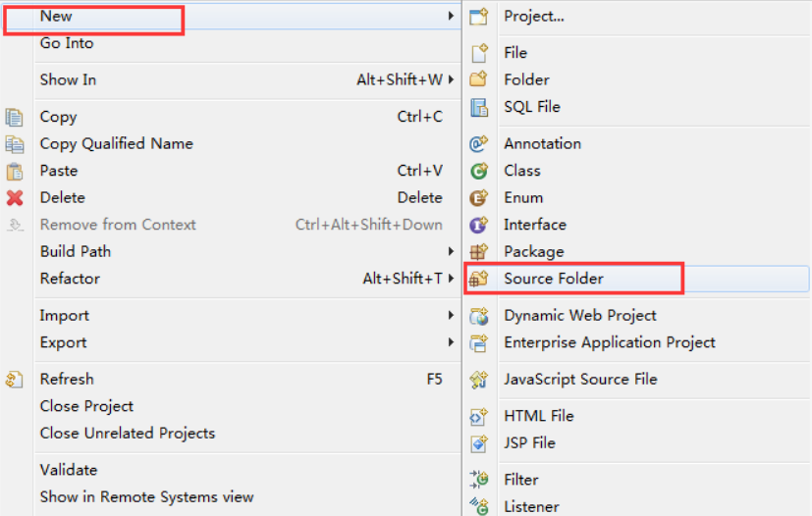The image size is (812, 516).
Task: Select Close Project
Action: (86, 406)
